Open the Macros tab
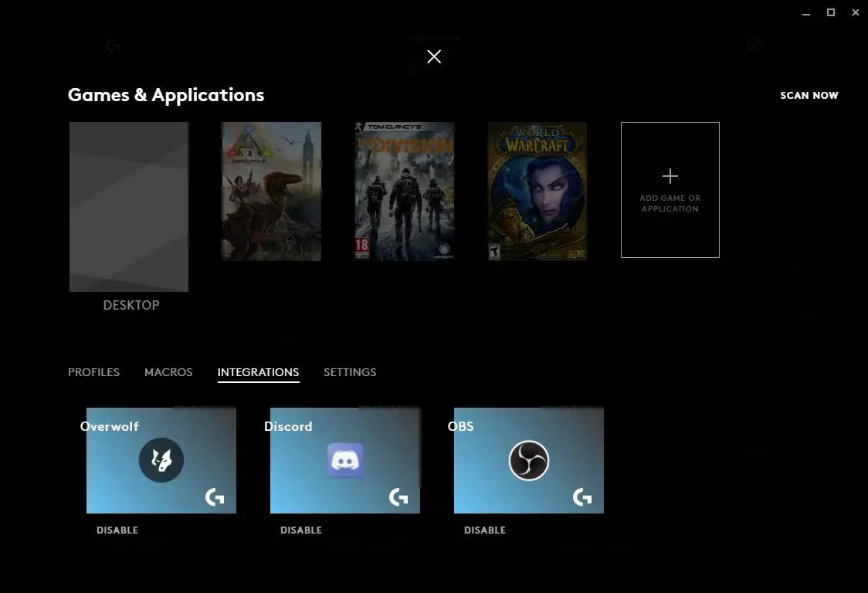The height and width of the screenshot is (593, 868). click(168, 372)
